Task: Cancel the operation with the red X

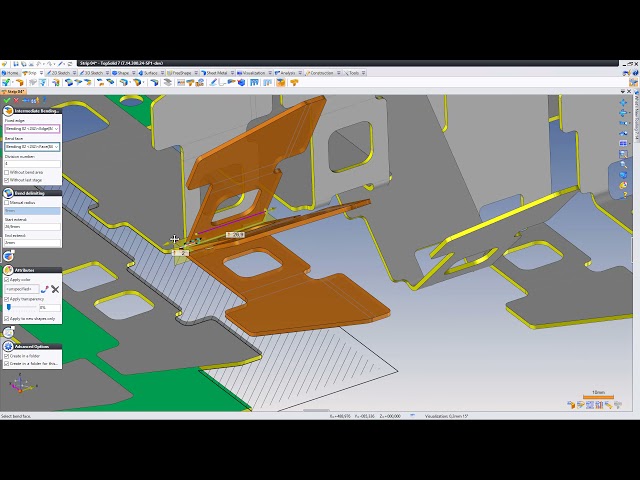Action: click(x=17, y=101)
